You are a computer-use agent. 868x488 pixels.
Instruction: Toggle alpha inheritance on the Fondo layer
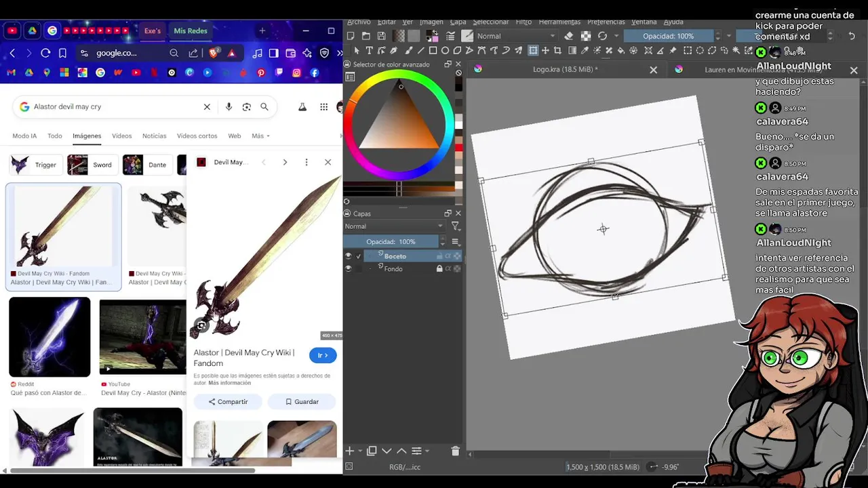tap(448, 268)
